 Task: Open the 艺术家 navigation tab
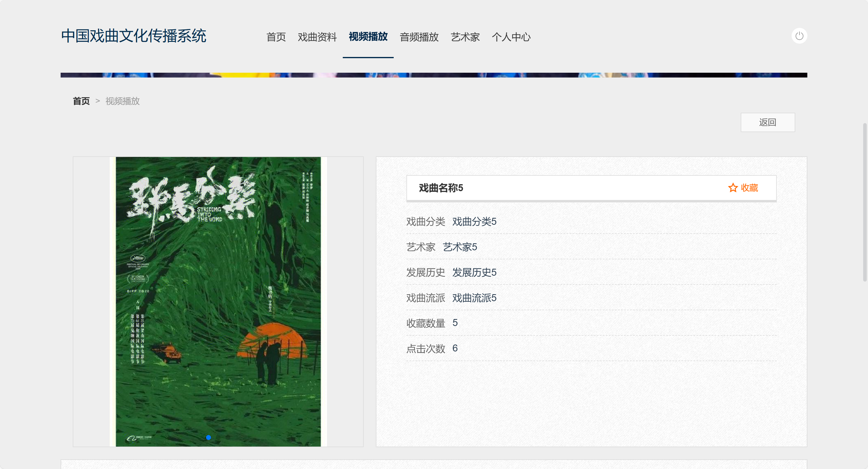(465, 37)
